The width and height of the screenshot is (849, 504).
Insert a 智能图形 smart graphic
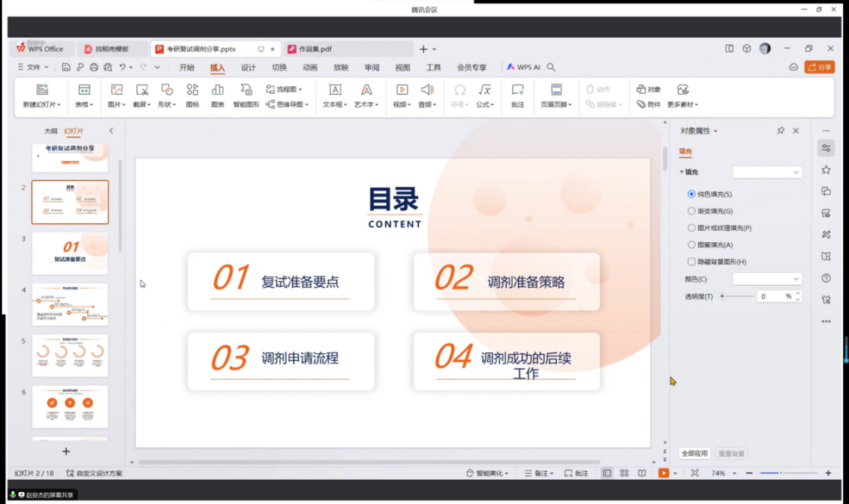coord(246,95)
